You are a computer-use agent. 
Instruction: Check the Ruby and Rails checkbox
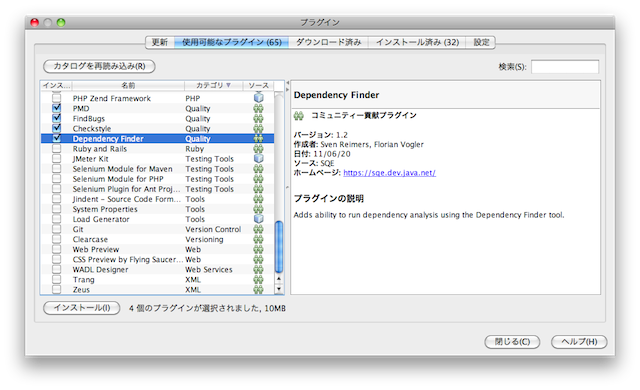point(57,148)
